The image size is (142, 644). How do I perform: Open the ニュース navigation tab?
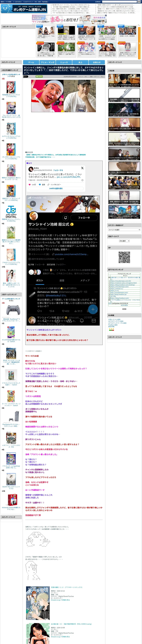pyautogui.click(x=64, y=62)
